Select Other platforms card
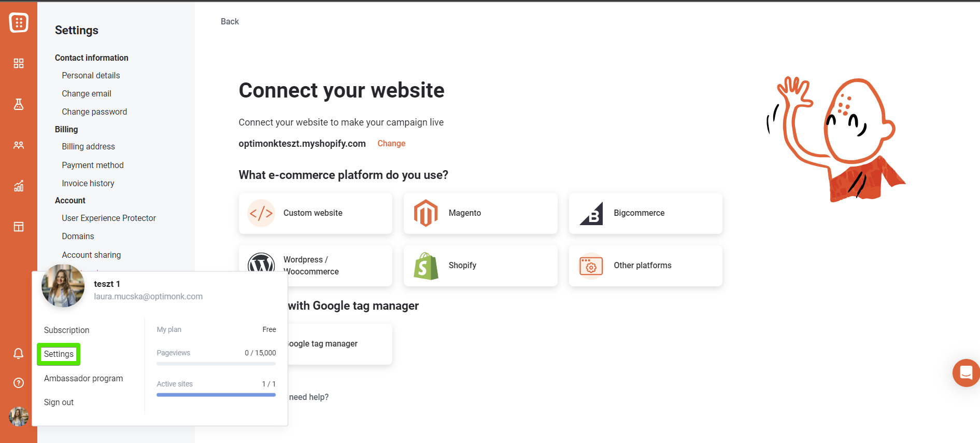The width and height of the screenshot is (980, 443). tap(645, 266)
